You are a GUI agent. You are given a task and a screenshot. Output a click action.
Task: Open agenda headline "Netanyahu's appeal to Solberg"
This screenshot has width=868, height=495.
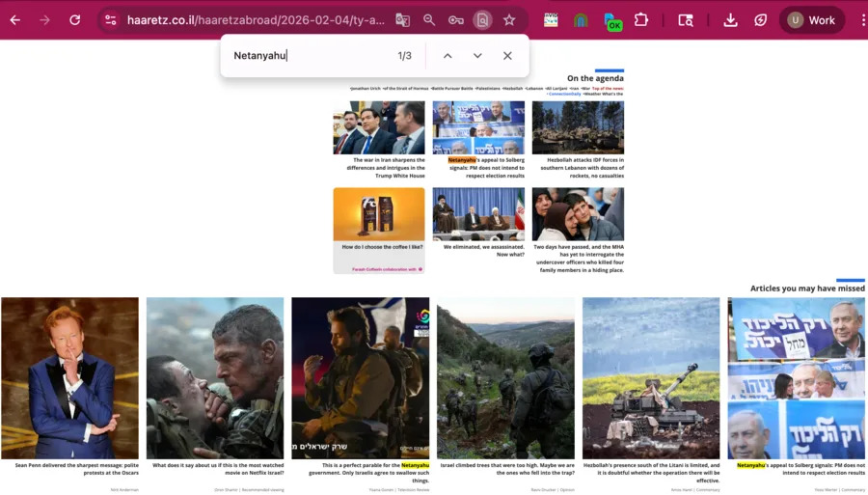tap(486, 168)
